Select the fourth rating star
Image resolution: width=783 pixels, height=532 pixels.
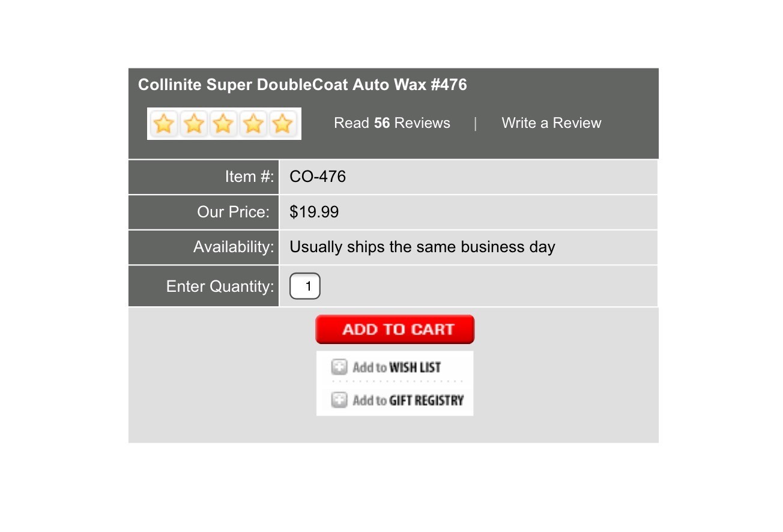[x=253, y=124]
